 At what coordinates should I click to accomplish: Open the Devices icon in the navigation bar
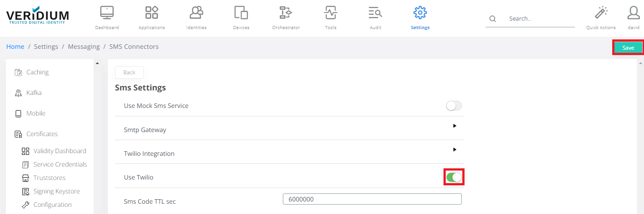coord(241,13)
